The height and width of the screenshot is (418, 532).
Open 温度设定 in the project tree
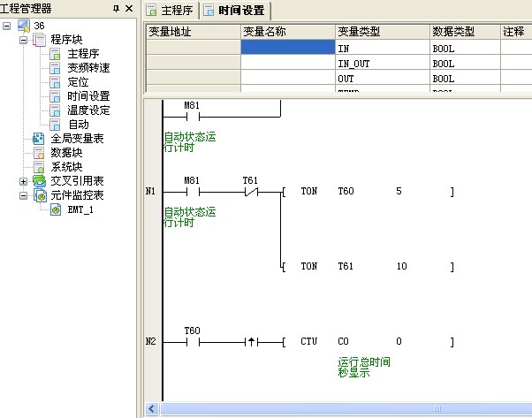pyautogui.click(x=88, y=110)
